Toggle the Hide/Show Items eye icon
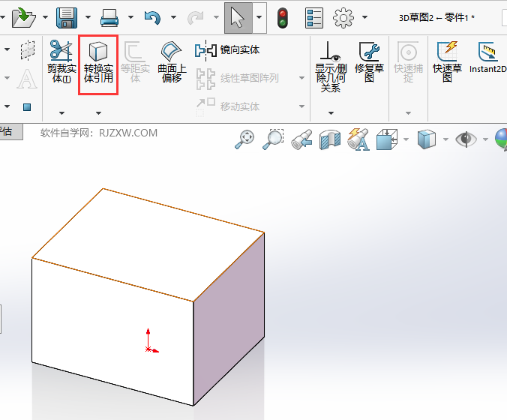 click(x=466, y=139)
